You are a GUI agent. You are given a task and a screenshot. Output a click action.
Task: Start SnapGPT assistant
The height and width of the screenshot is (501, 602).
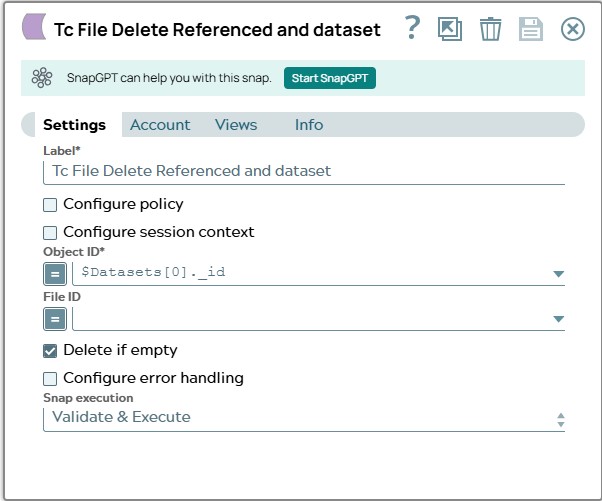coord(330,78)
